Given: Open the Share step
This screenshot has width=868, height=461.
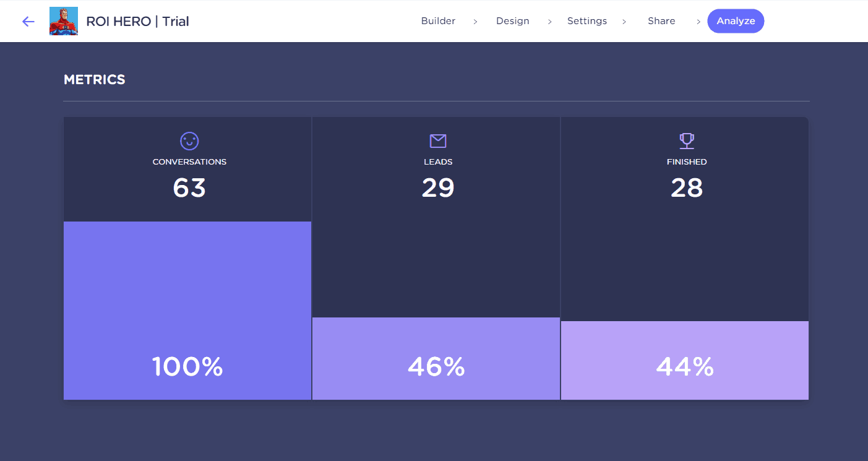Looking at the screenshot, I should coord(661,21).
